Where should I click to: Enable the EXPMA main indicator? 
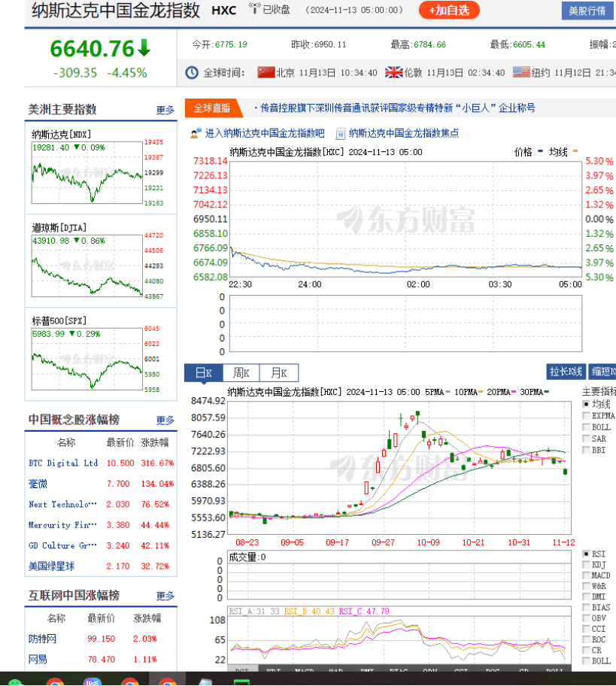(x=586, y=415)
